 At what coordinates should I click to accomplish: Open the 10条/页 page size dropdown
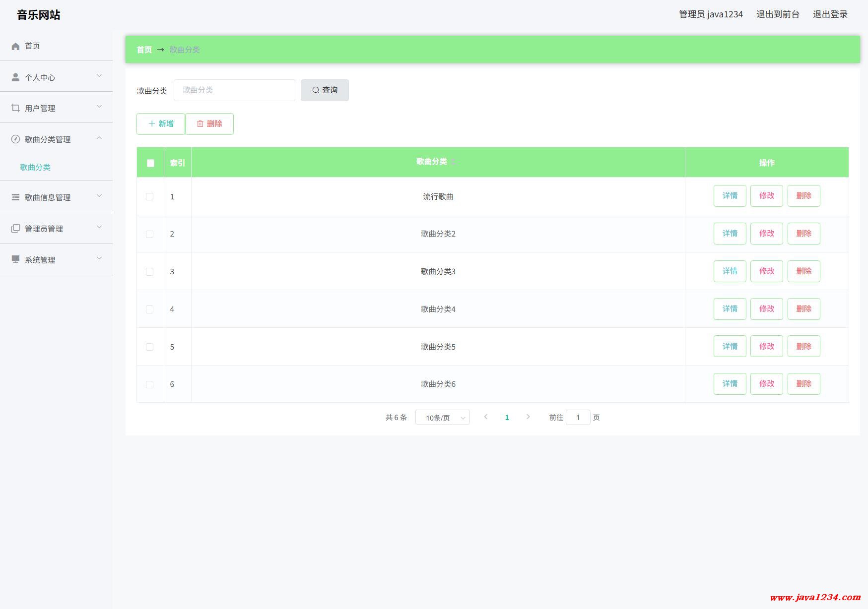coord(442,418)
